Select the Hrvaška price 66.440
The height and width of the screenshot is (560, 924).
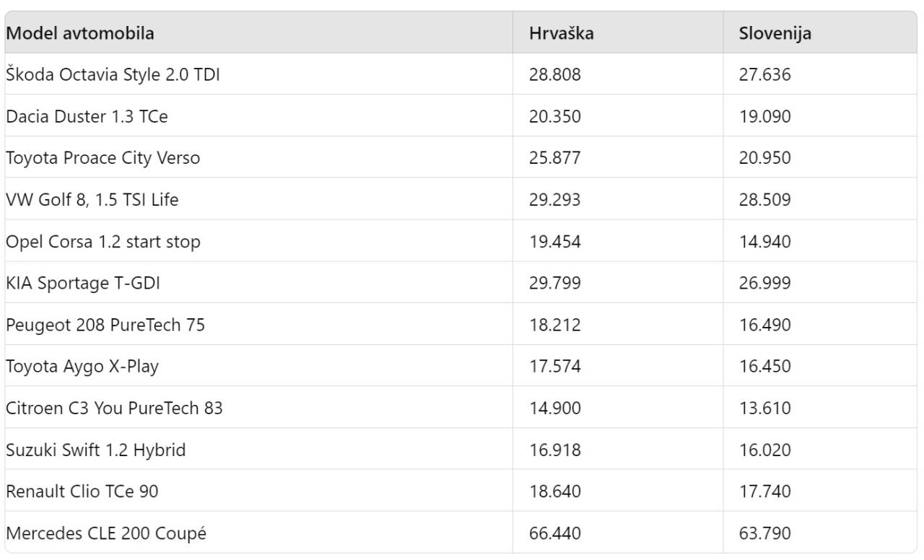click(x=554, y=534)
